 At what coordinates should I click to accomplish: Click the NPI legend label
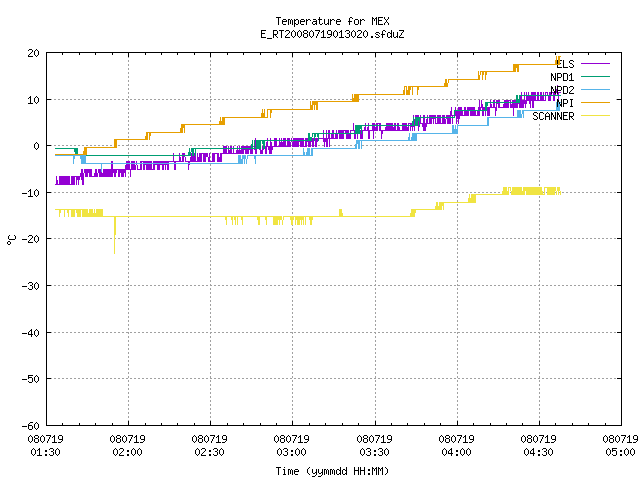click(x=565, y=103)
